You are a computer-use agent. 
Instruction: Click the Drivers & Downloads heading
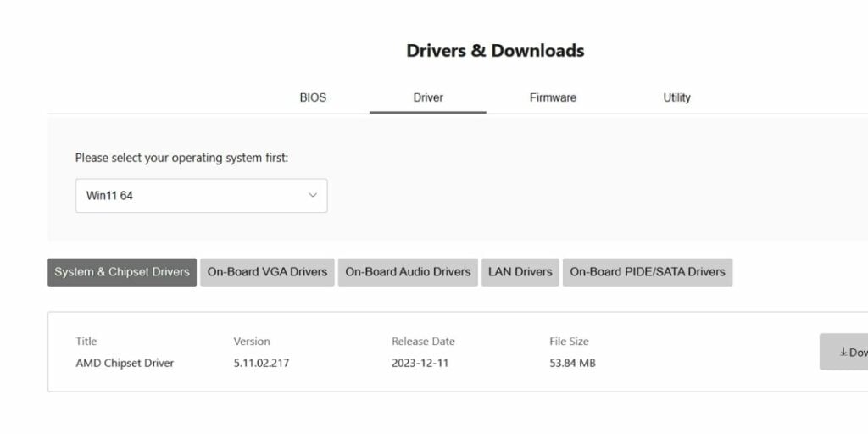pyautogui.click(x=495, y=51)
